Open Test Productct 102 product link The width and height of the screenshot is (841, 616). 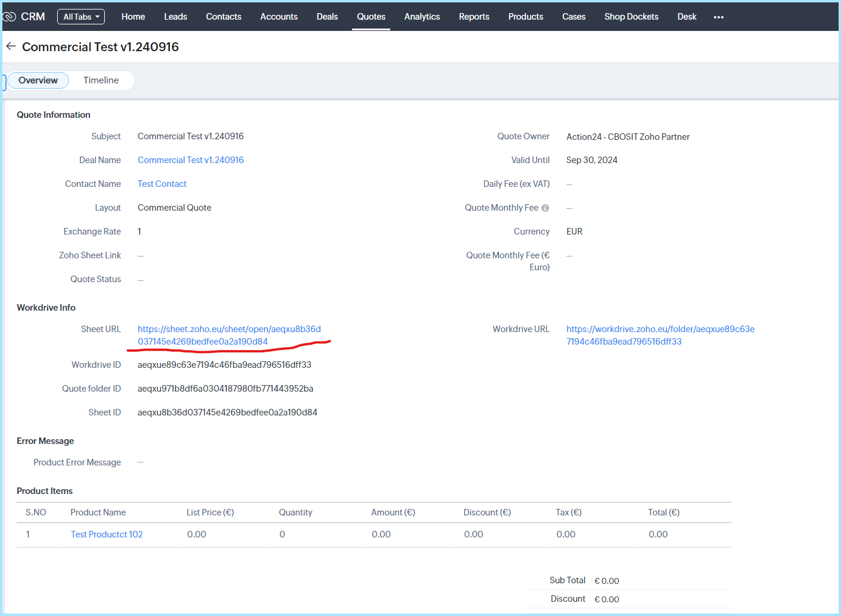click(x=107, y=534)
